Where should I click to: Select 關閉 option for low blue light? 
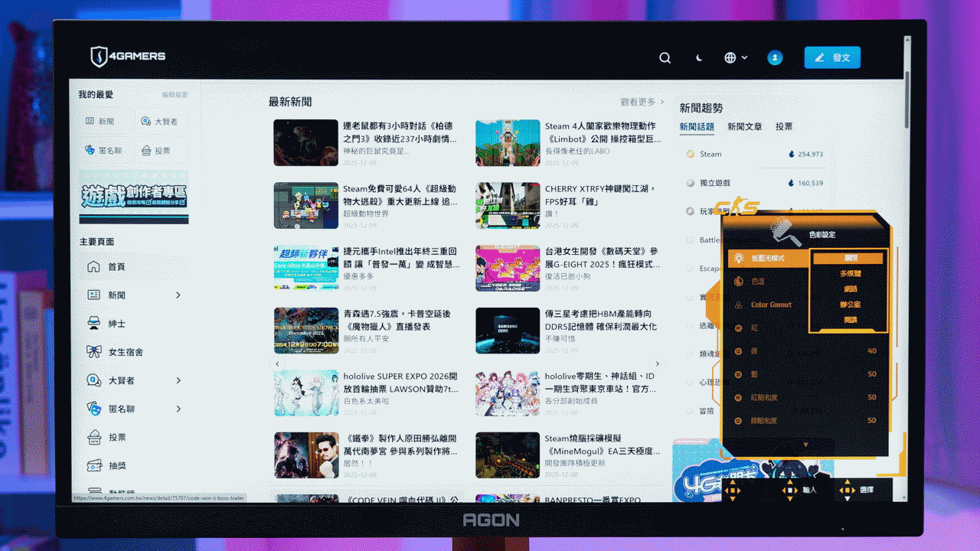pos(850,259)
